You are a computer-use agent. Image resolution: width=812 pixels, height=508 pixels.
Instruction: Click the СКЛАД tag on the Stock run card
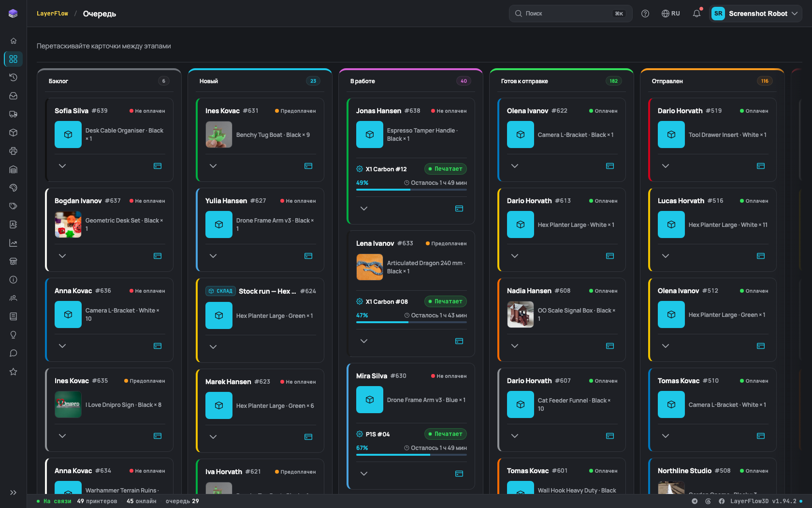(x=220, y=291)
